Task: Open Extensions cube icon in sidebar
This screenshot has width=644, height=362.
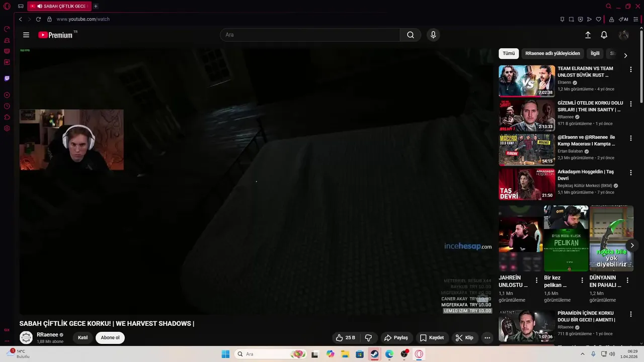Action: 7,117
